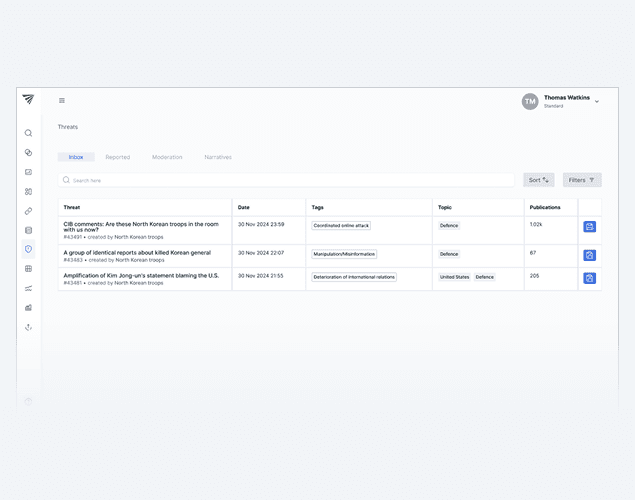Open the Narratives tab
Viewport: 635px width, 500px height.
point(218,157)
